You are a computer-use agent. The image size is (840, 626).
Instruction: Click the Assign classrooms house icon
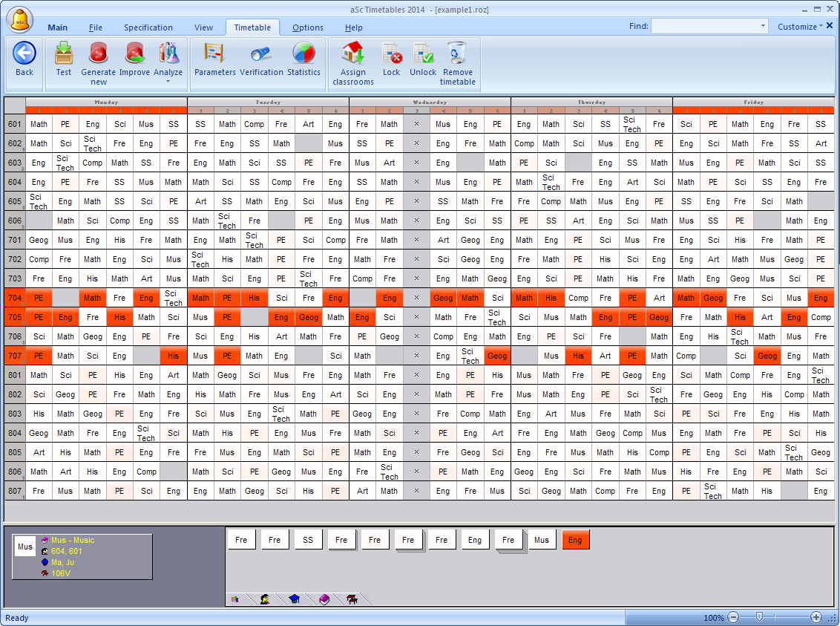[x=352, y=54]
